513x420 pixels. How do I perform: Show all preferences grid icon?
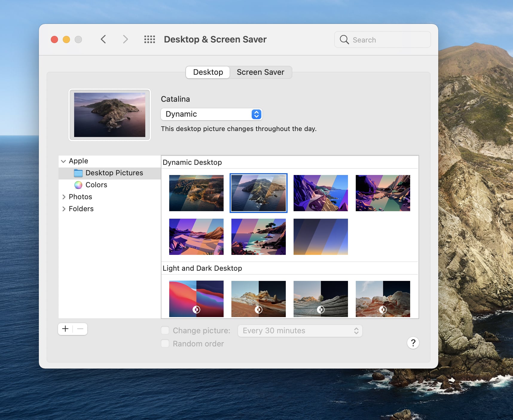tap(149, 39)
